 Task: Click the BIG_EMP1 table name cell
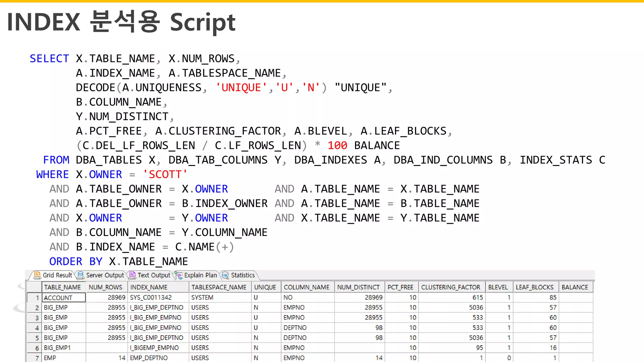pyautogui.click(x=64, y=348)
